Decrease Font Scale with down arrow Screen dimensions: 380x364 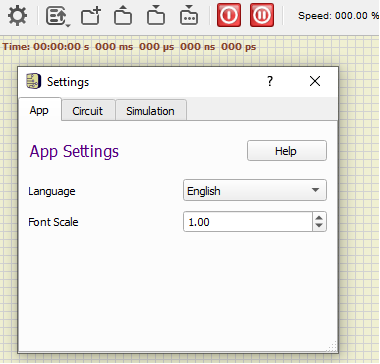(319, 226)
